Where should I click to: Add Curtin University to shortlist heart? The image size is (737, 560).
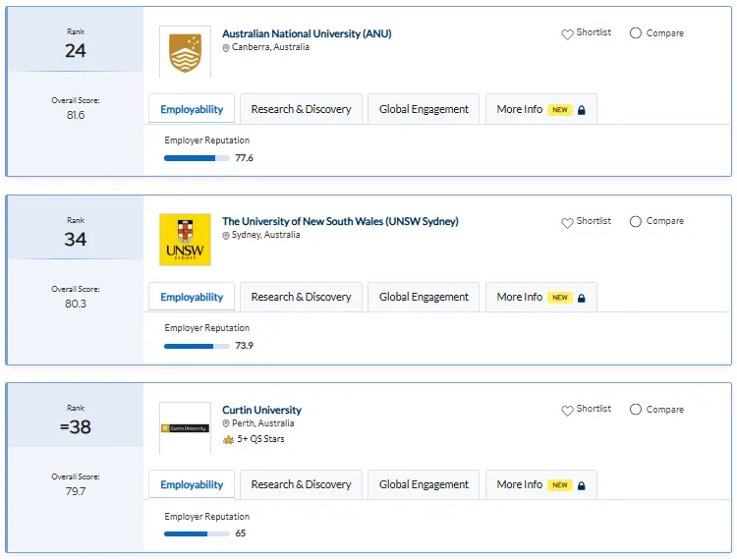click(567, 410)
